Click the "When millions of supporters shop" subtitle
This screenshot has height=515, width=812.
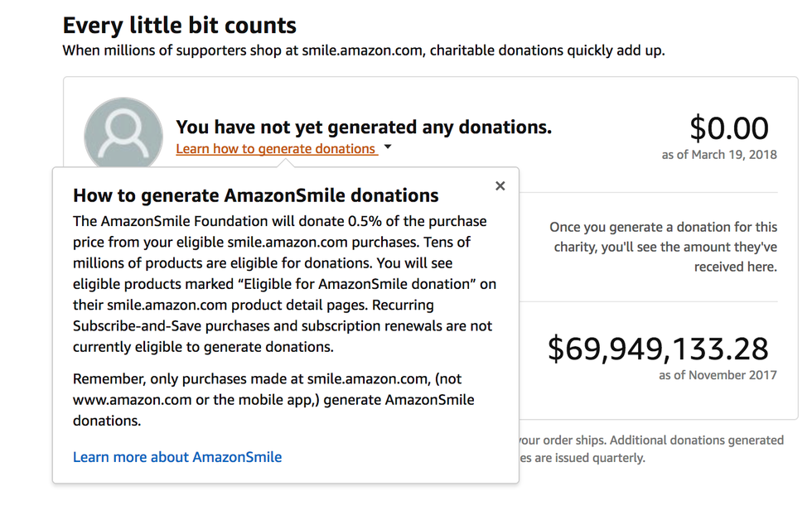point(363,51)
